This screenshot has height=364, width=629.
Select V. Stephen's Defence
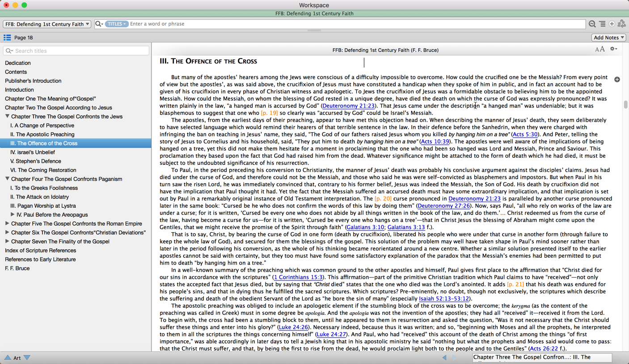click(36, 161)
